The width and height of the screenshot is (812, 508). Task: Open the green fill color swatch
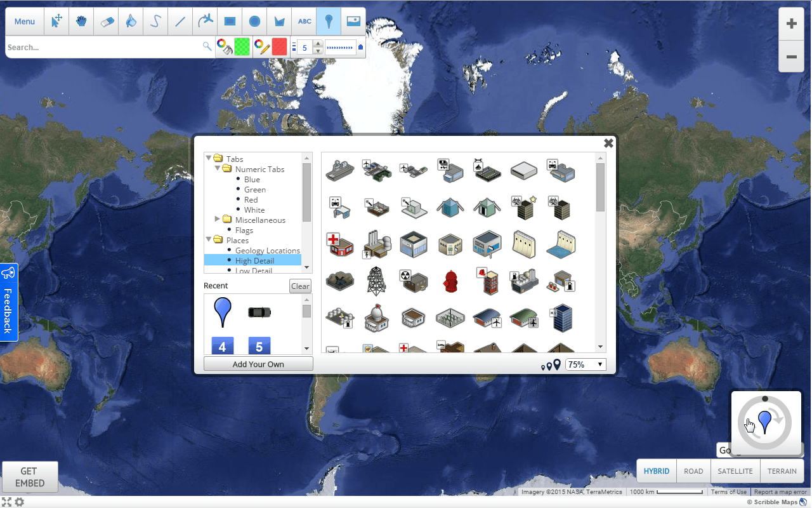tap(241, 47)
